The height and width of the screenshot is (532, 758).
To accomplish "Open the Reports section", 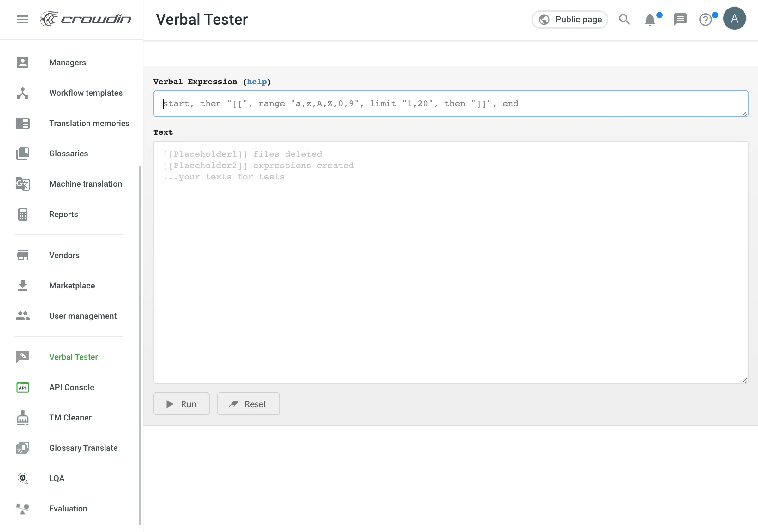I will 63,214.
